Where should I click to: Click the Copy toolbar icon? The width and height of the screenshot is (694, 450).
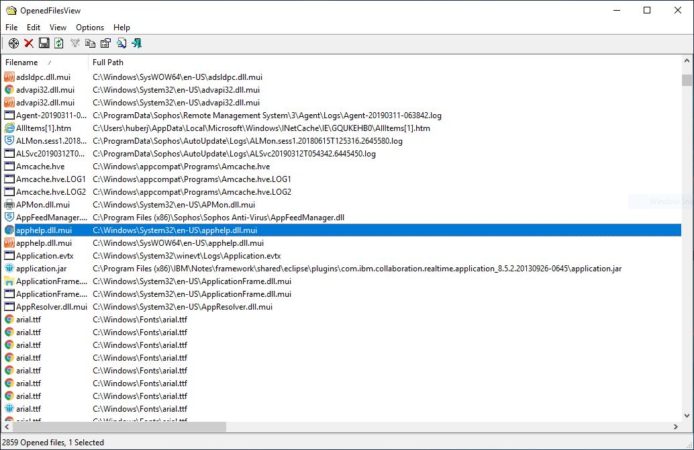tap(90, 43)
